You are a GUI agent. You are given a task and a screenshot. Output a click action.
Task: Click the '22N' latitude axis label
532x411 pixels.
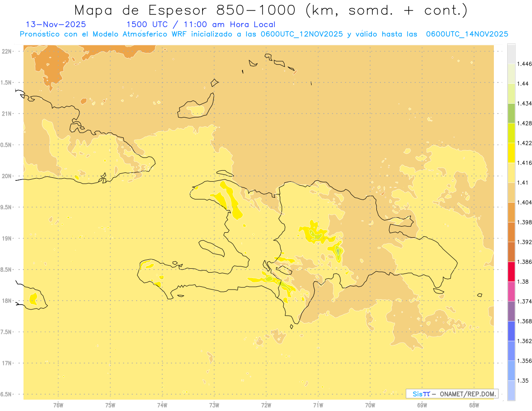coord(6,51)
